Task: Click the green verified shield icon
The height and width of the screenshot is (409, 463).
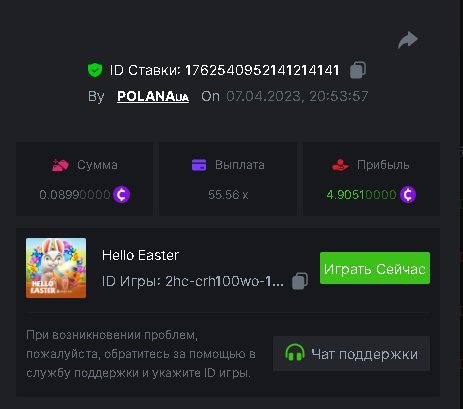Action: 95,70
